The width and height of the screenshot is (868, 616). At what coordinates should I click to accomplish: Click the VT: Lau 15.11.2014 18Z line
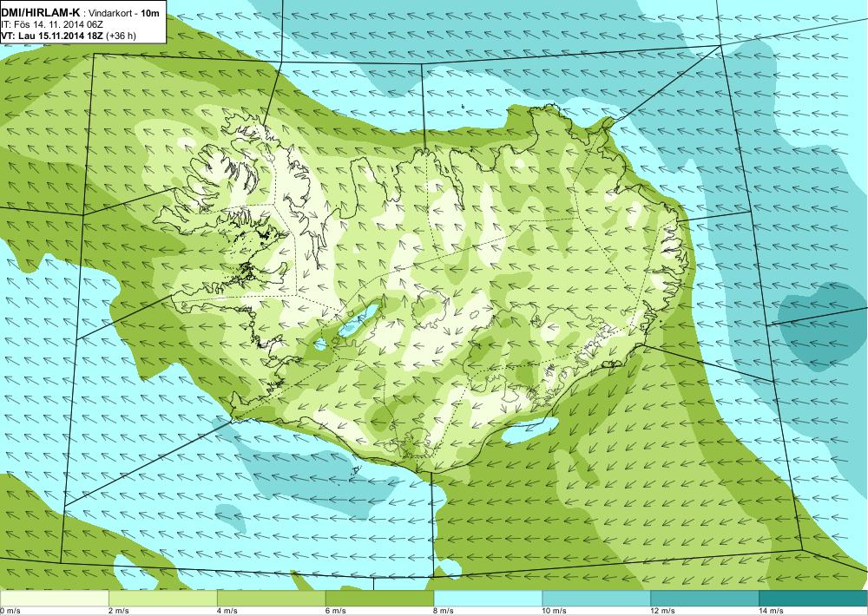point(53,36)
